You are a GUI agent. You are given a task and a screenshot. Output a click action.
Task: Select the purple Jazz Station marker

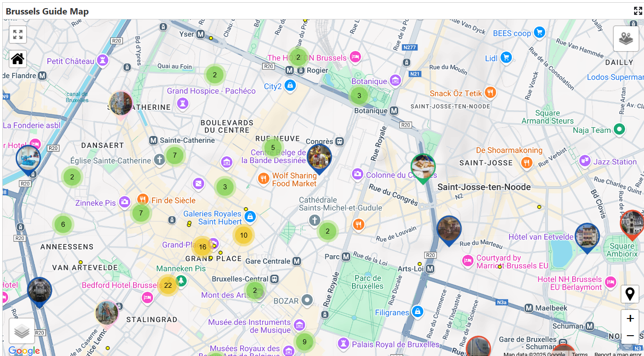(585, 161)
